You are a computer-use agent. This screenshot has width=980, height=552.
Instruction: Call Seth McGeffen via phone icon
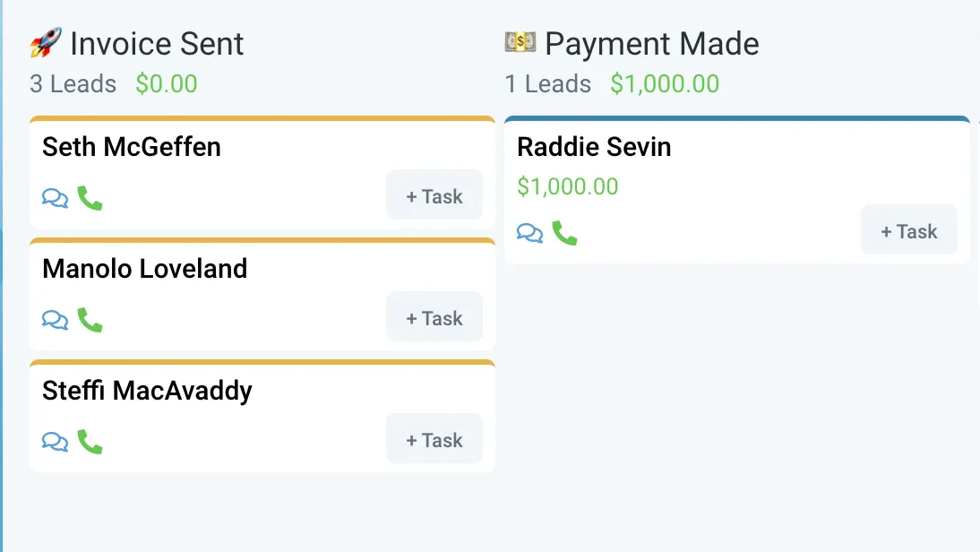[x=90, y=198]
